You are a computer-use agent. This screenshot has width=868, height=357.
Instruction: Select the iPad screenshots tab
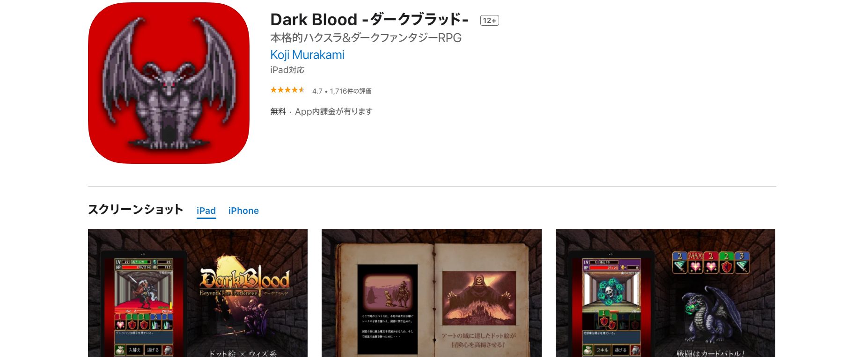point(206,211)
